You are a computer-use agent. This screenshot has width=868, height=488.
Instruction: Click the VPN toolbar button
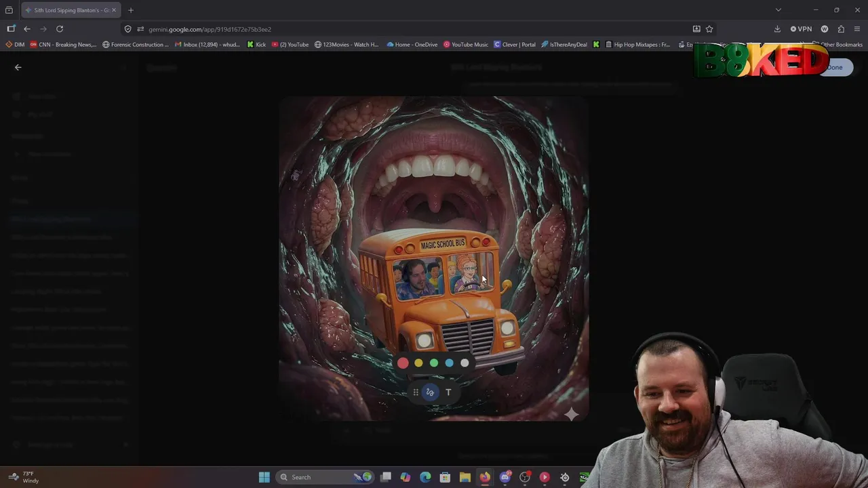pyautogui.click(x=801, y=29)
